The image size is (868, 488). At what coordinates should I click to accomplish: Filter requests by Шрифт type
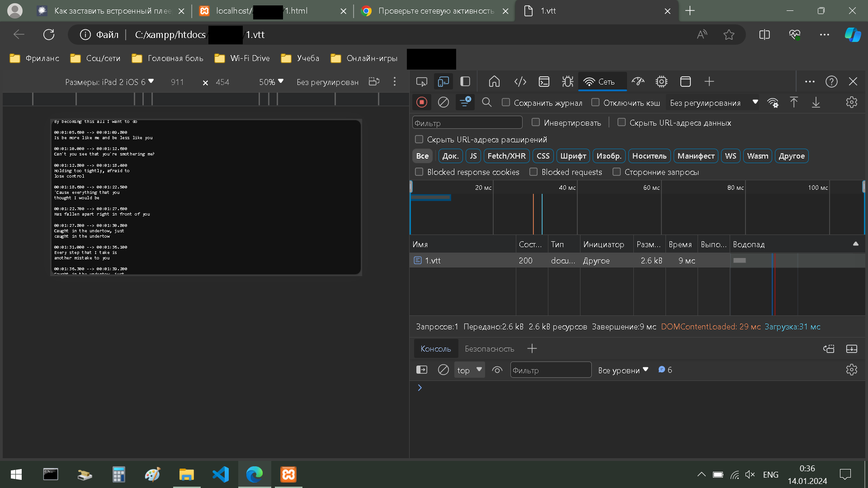573,156
